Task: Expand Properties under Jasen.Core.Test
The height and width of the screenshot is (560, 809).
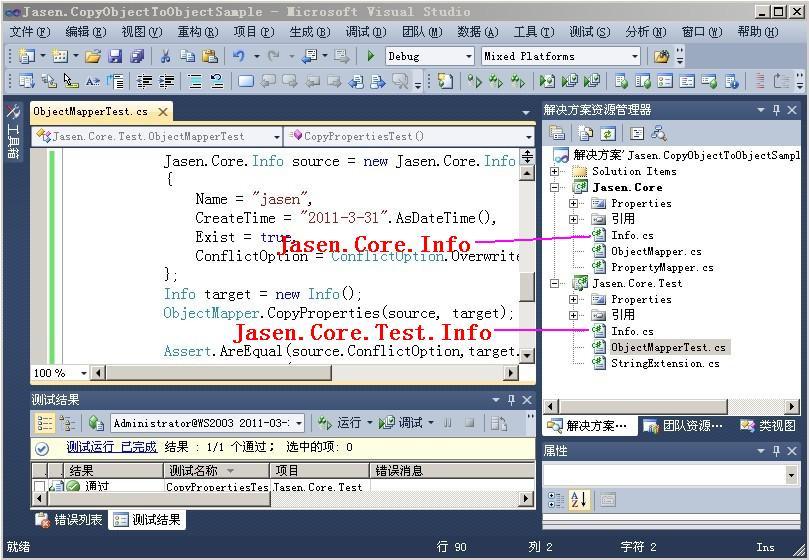Action: coord(574,299)
